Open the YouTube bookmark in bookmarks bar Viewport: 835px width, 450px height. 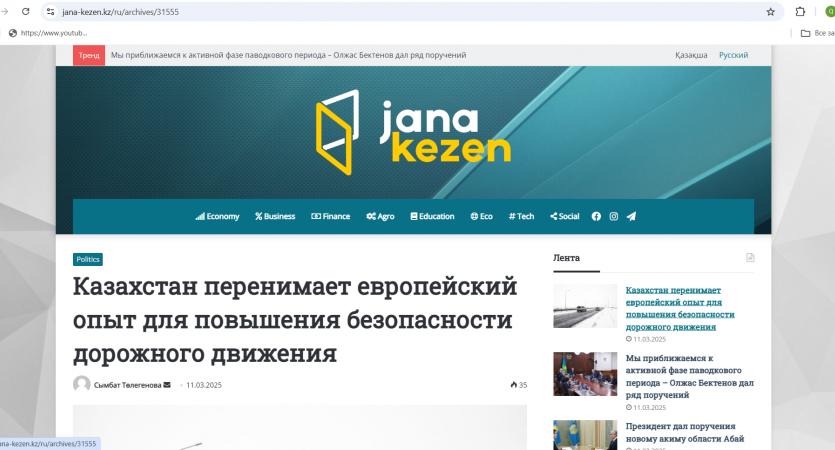click(48, 33)
